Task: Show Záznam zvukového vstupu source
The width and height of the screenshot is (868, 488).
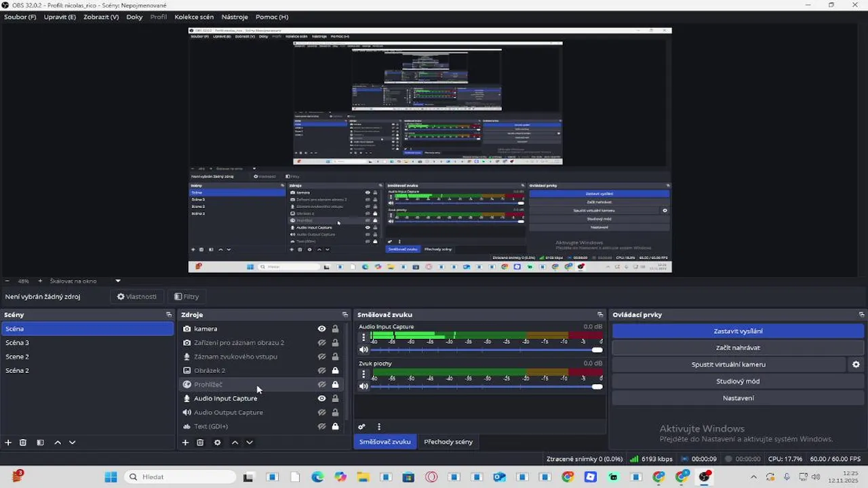Action: pos(322,357)
